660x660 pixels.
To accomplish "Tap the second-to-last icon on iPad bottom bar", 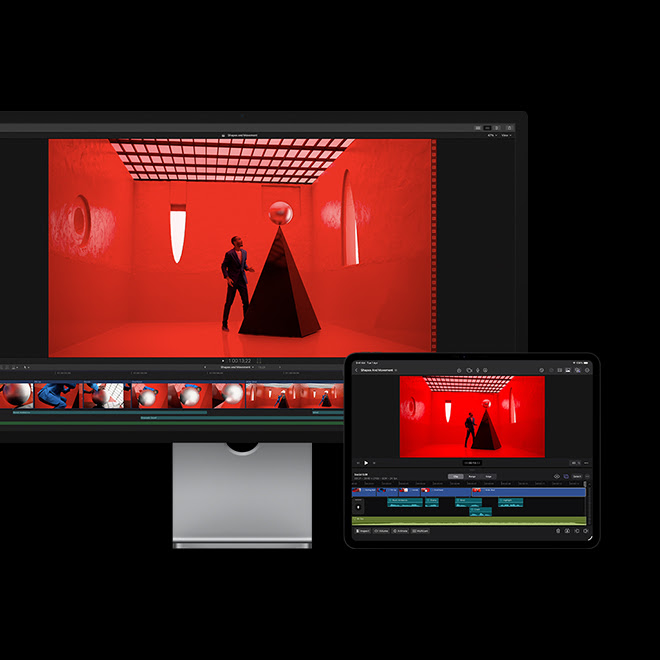I will point(577,531).
